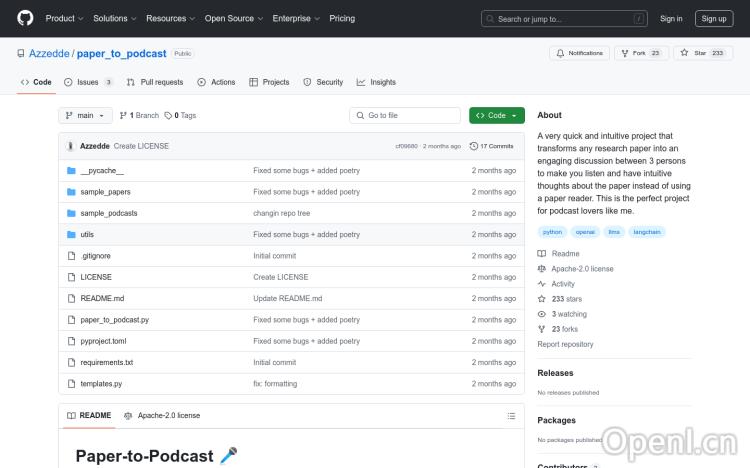Click the book icon beside Readme in About

click(x=541, y=254)
